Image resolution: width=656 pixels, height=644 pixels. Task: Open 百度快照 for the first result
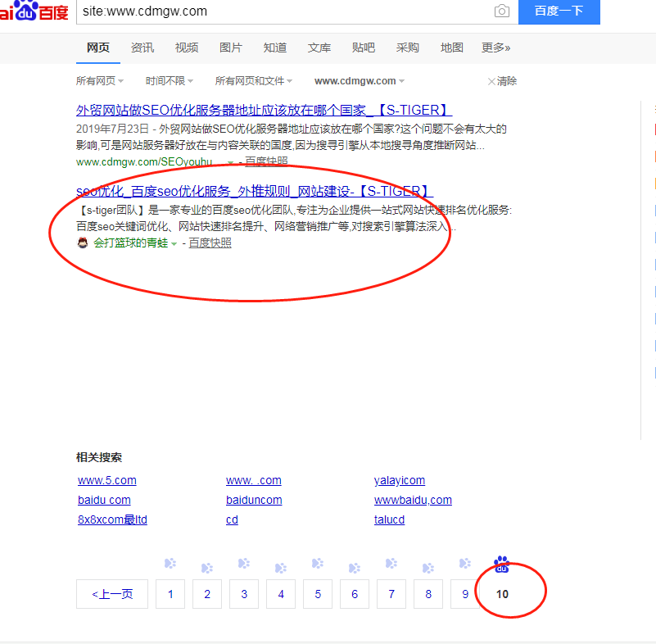[x=266, y=161]
